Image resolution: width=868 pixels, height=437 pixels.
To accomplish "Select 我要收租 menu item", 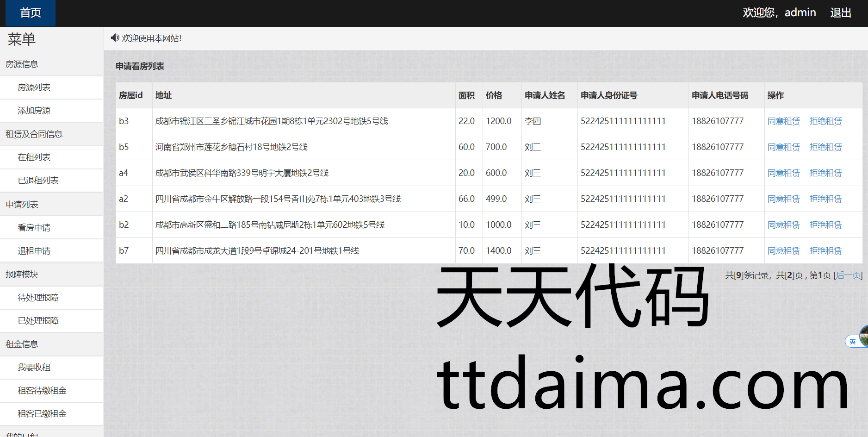I will coord(34,368).
